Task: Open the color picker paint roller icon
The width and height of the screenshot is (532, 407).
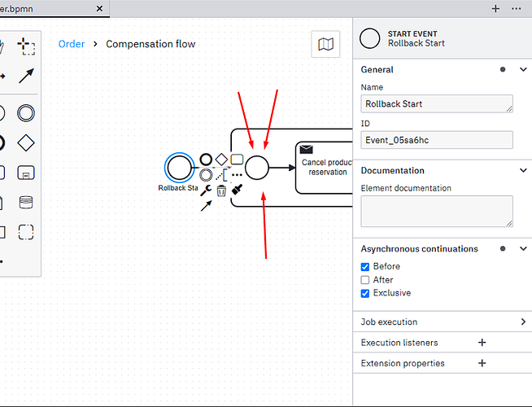Action: click(237, 190)
